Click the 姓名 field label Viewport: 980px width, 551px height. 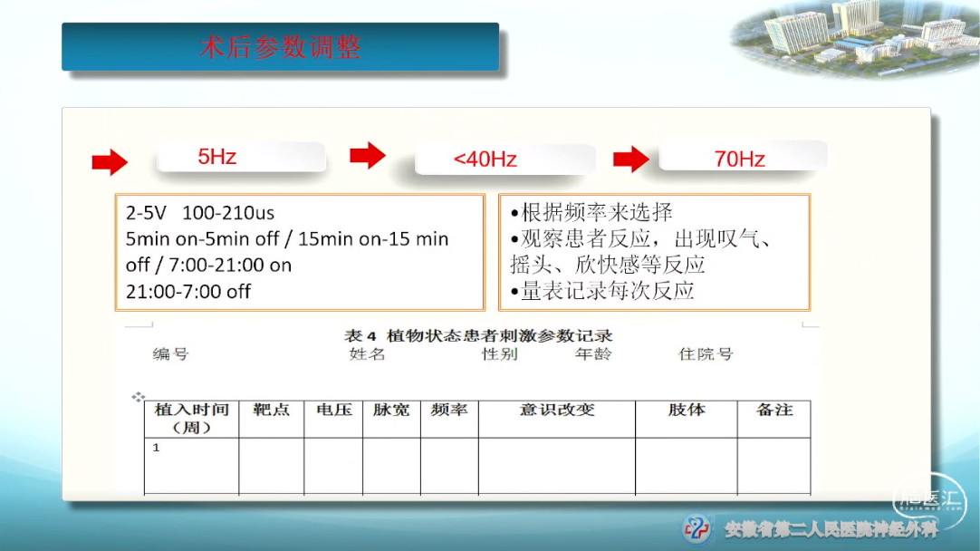(x=367, y=353)
